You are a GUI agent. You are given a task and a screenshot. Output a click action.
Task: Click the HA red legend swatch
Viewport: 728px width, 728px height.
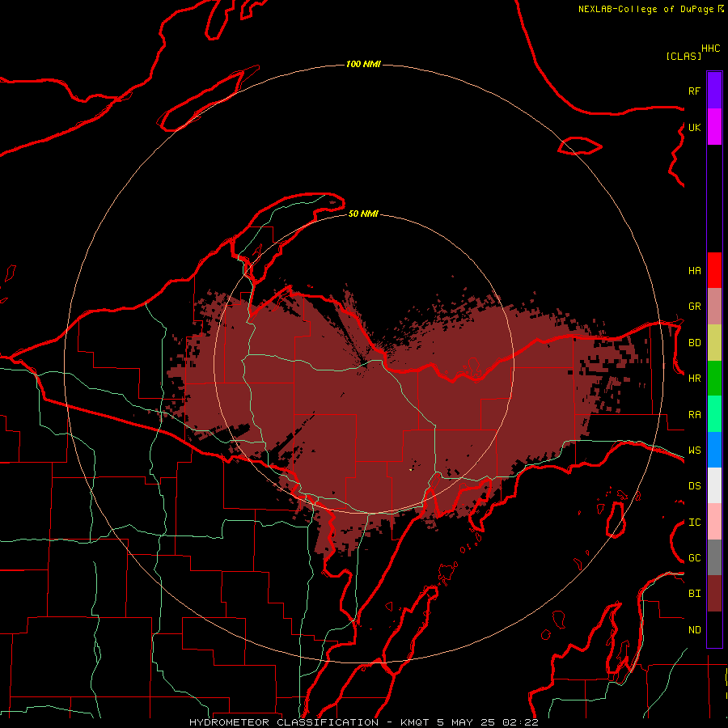click(714, 270)
